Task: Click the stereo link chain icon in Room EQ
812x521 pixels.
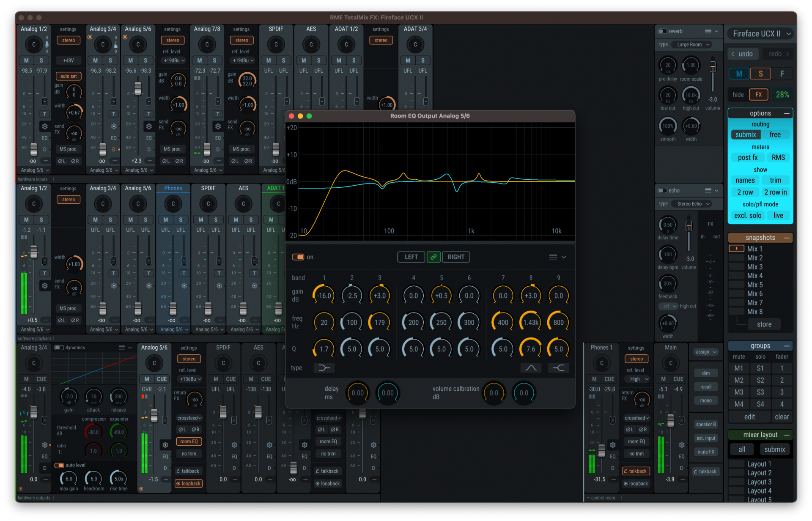Action: pyautogui.click(x=433, y=257)
